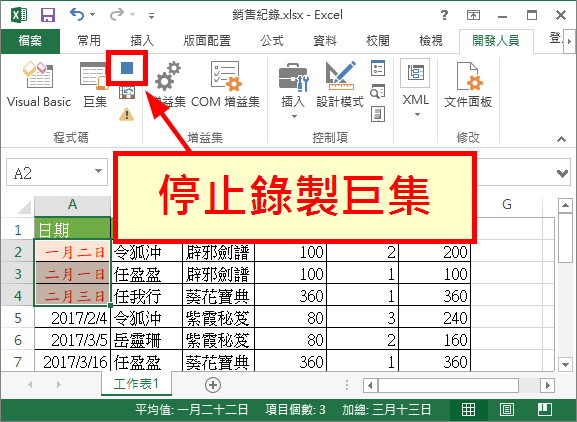This screenshot has height=422, width=577.
Task: Click the horizontal scrollbar left arrow
Action: click(x=370, y=385)
